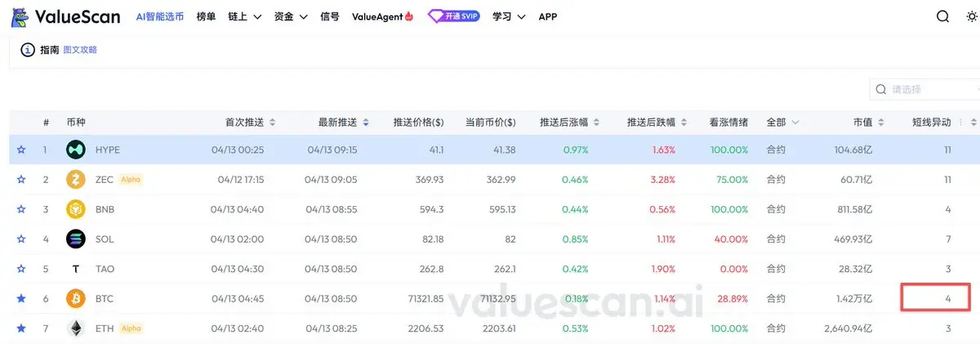The image size is (980, 344).
Task: Sort by 市值 column arrows
Action: (881, 123)
